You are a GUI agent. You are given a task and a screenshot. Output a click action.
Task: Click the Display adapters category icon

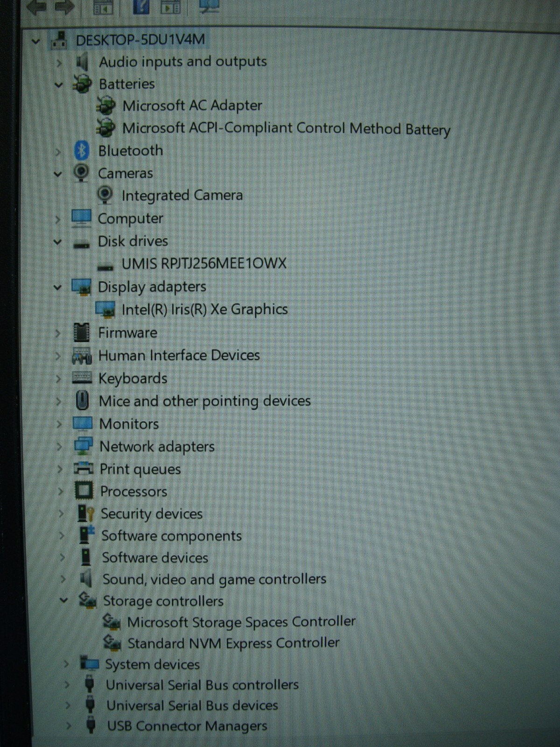81,287
